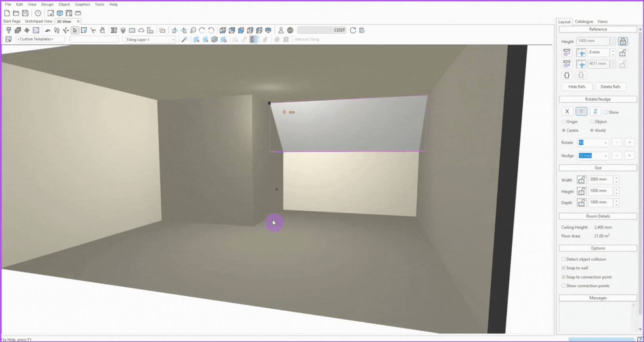Click the magic wand tiling tool
Image resolution: width=644 pixels, height=342 pixels.
pyautogui.click(x=184, y=39)
